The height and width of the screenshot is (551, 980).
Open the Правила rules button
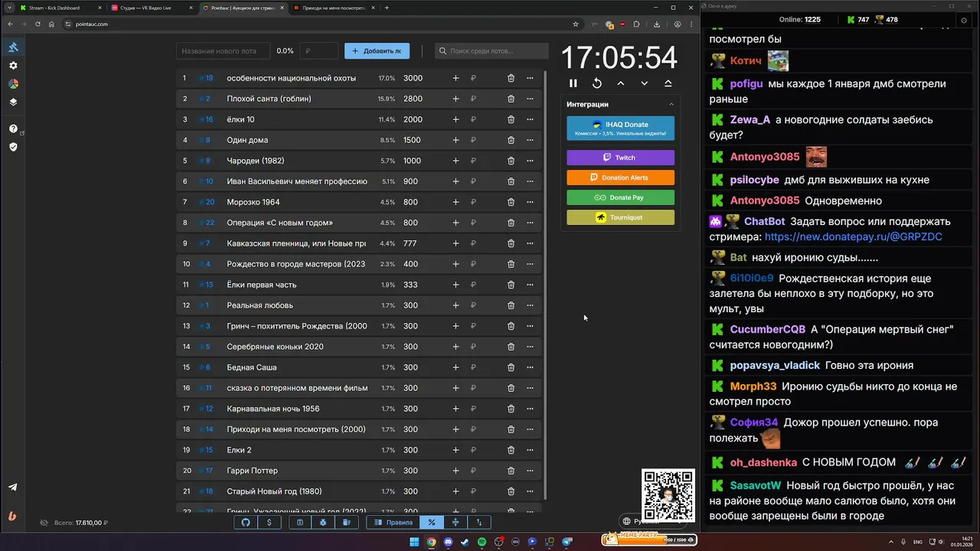click(x=393, y=523)
